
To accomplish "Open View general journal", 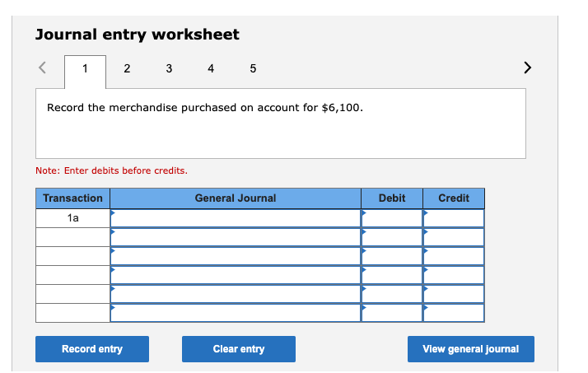I will pos(471,349).
